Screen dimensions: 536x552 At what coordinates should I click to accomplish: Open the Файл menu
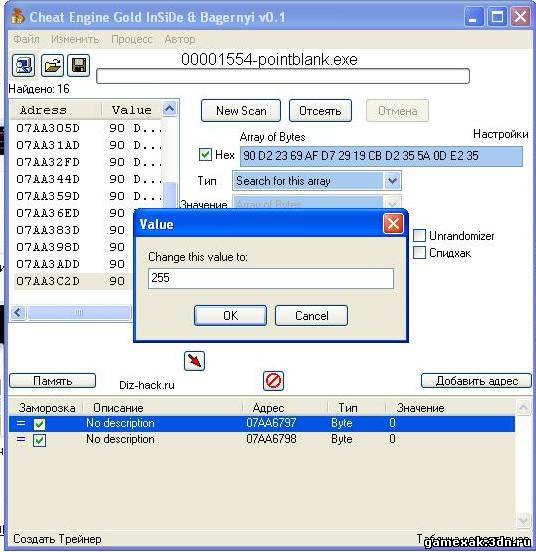(x=26, y=39)
